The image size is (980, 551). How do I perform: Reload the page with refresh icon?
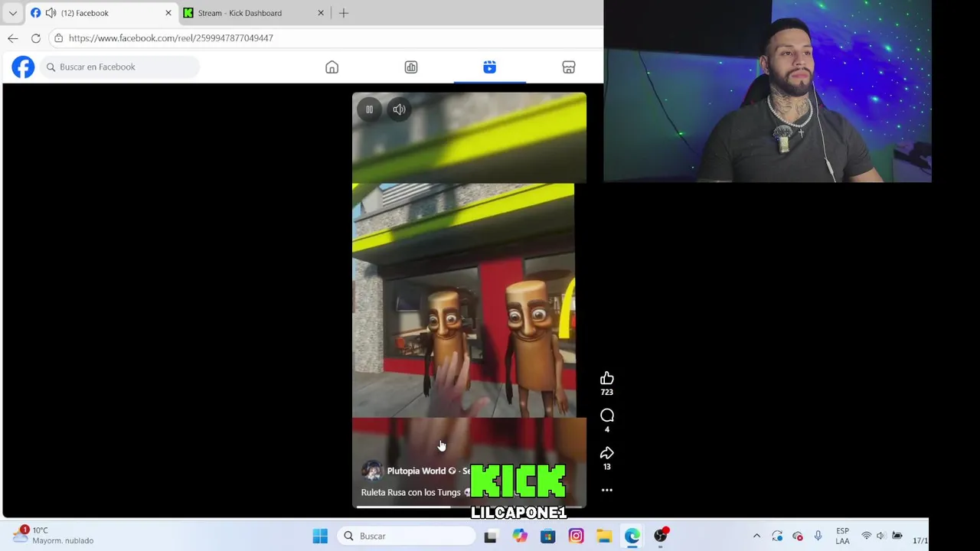36,38
